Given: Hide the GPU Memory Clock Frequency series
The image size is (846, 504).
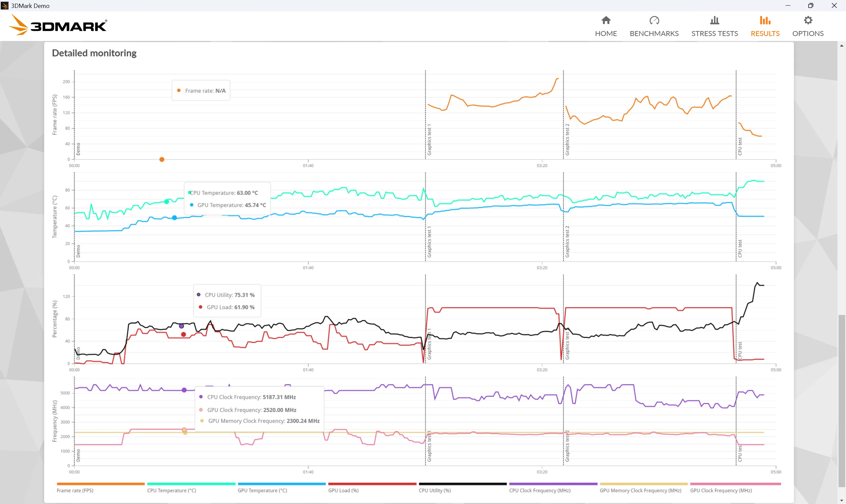Looking at the screenshot, I should pyautogui.click(x=640, y=490).
